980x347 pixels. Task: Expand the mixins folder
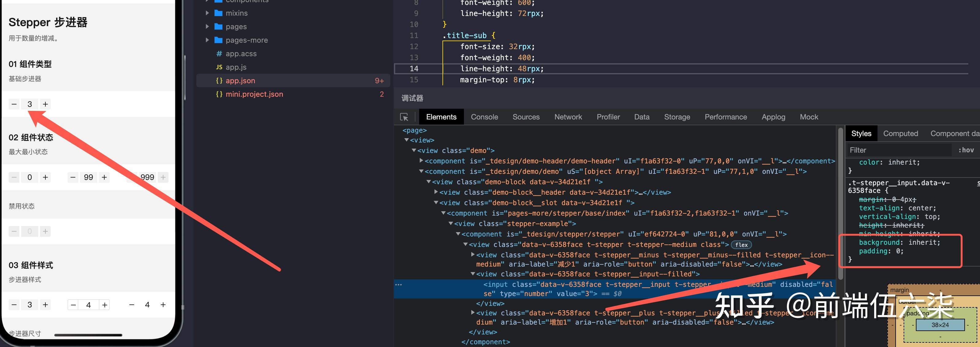(207, 13)
